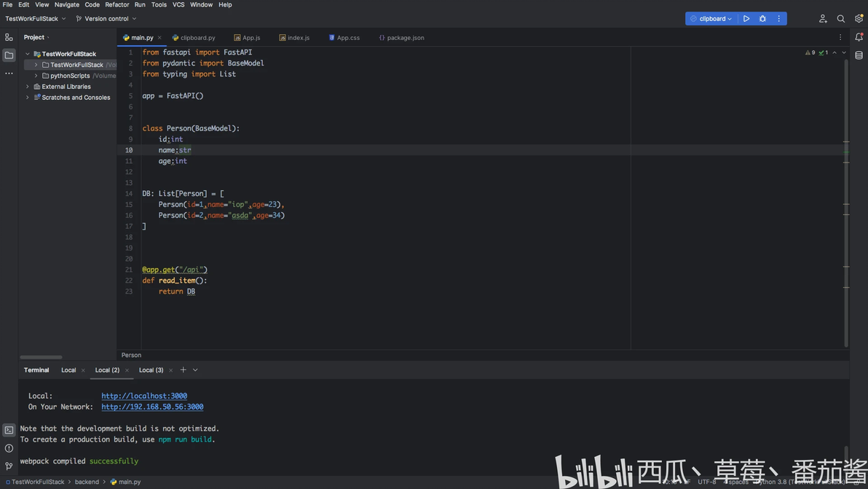The height and width of the screenshot is (489, 868).
Task: Expand the TestWorkFullStack subfolder
Action: coord(36,65)
